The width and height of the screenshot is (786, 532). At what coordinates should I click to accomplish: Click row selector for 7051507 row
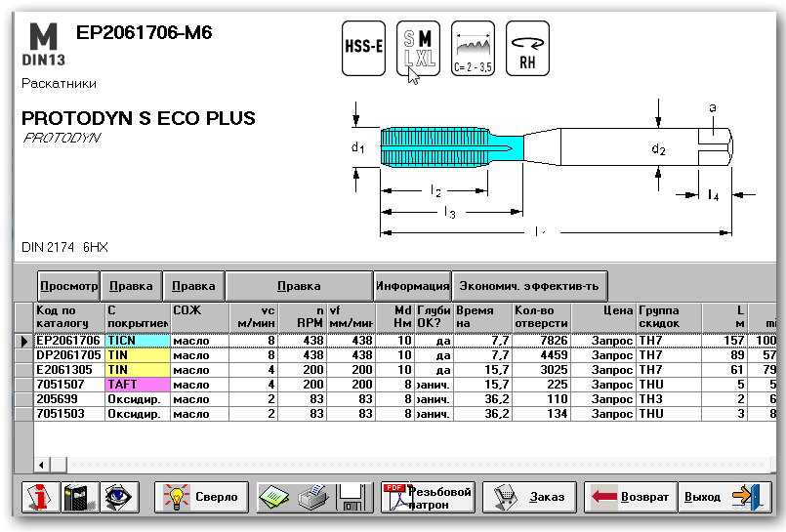click(x=23, y=385)
